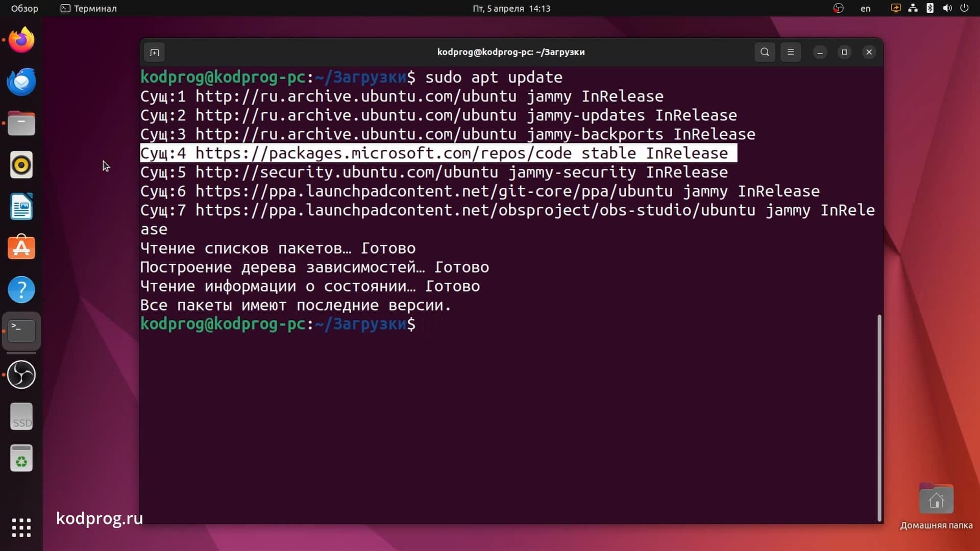Click the screen sharing tray icon
The width and height of the screenshot is (980, 551).
pyautogui.click(x=896, y=8)
